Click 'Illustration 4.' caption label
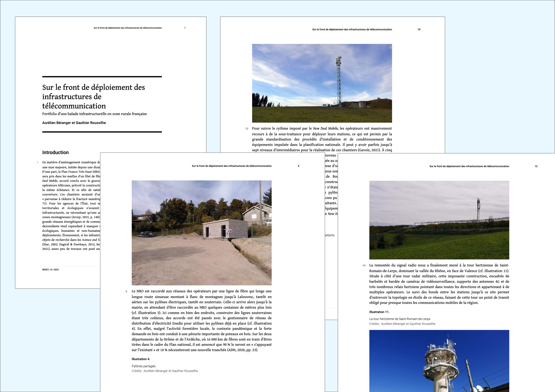 point(141,359)
